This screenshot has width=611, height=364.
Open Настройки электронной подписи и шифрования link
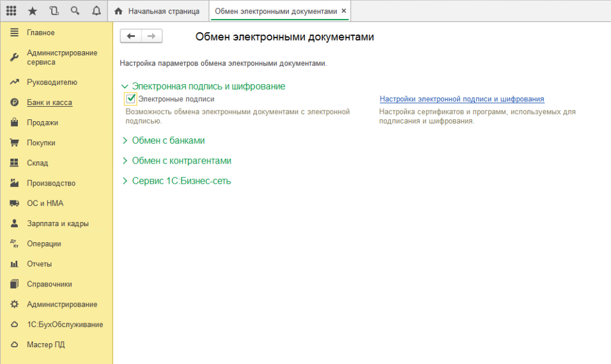(x=462, y=99)
